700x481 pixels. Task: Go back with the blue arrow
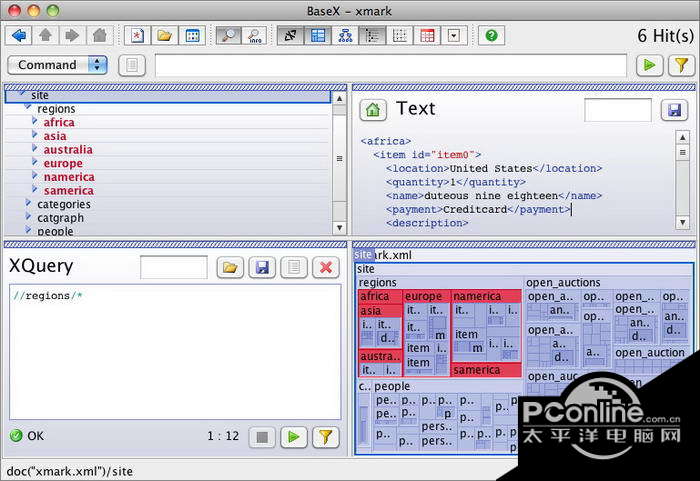tap(19, 35)
